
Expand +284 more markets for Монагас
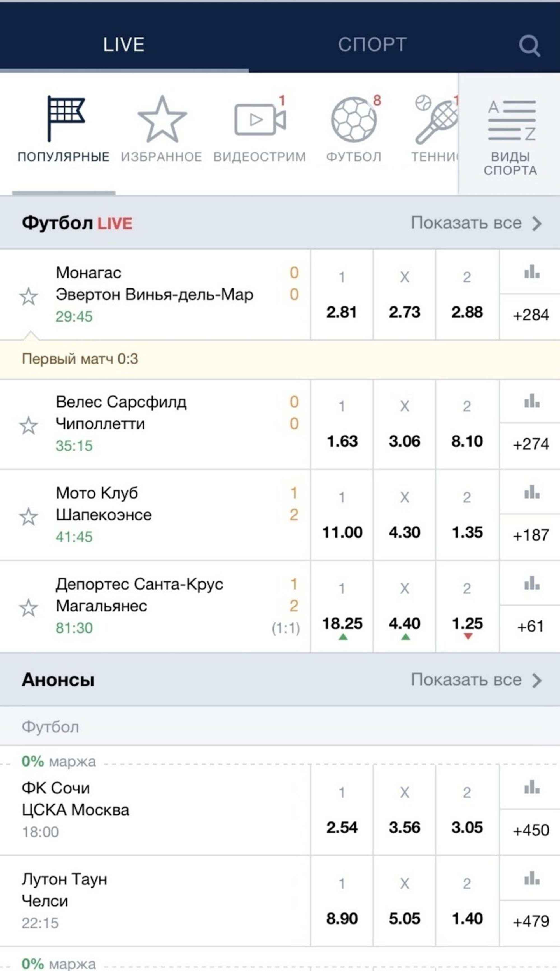pyautogui.click(x=530, y=315)
